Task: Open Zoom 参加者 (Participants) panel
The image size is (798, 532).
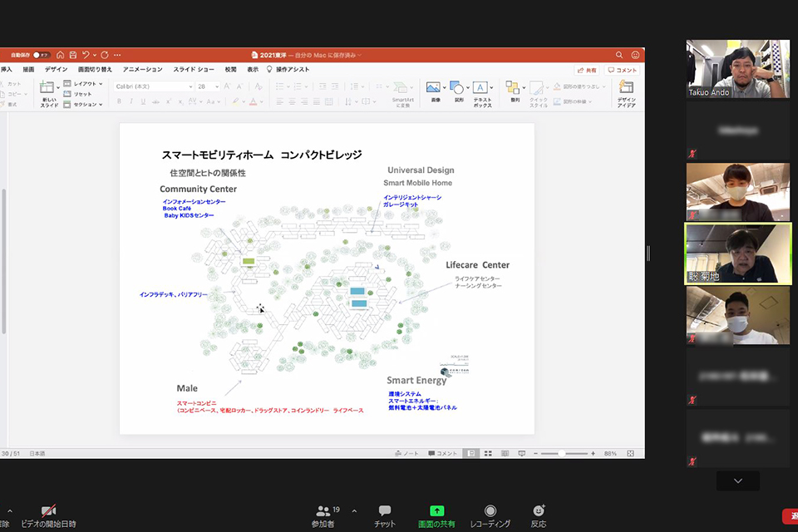Action: point(323,515)
